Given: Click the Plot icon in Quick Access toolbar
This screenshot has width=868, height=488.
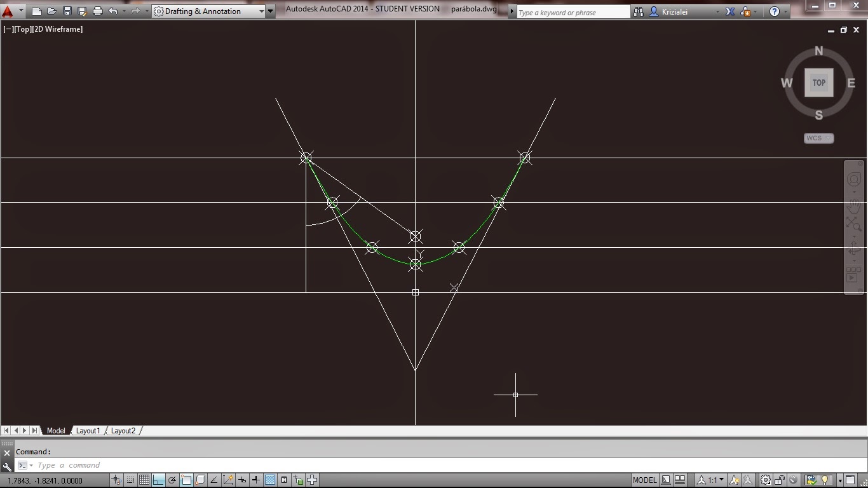Looking at the screenshot, I should 97,11.
